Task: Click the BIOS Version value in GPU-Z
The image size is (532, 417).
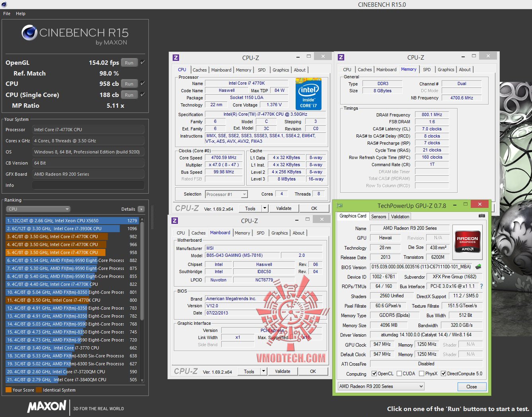Action: pos(421,267)
